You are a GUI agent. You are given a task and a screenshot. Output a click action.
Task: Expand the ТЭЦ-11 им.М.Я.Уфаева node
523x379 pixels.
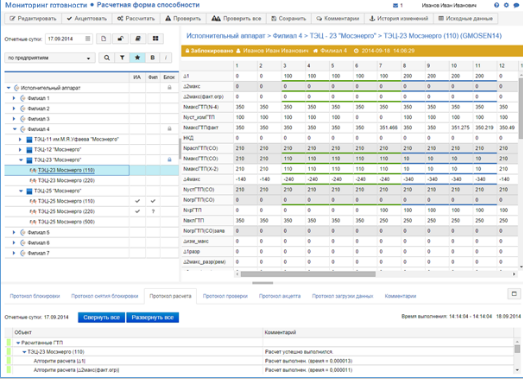20,139
